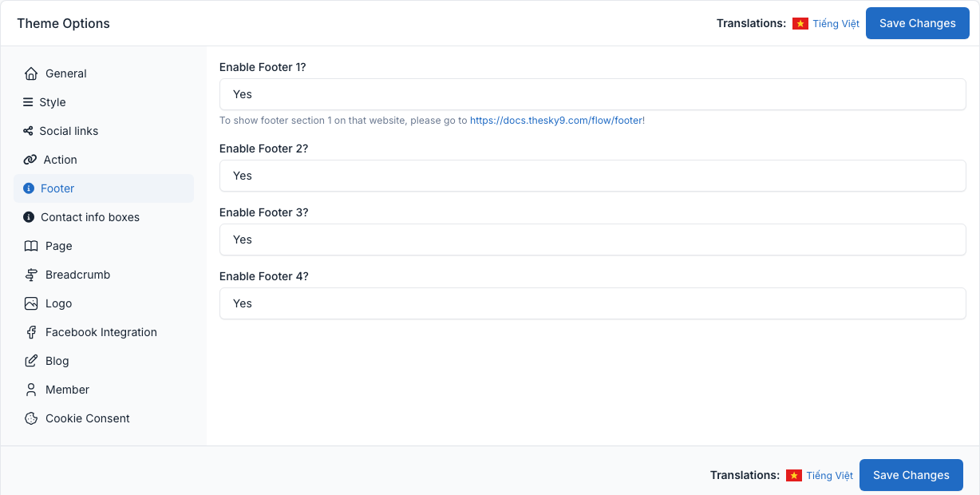Screen dimensions: 980x495
Task: Click the Enable Footer 2? label
Action: [x=263, y=148]
